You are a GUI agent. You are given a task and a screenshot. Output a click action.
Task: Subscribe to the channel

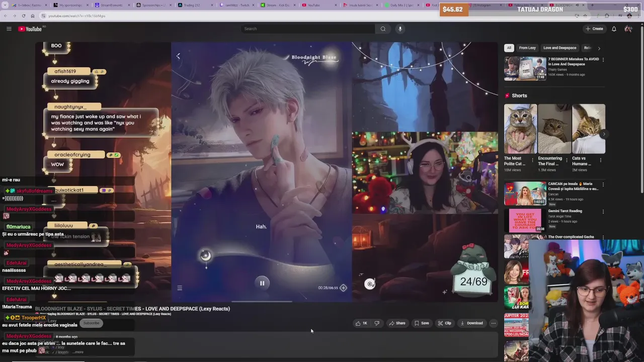(91, 323)
